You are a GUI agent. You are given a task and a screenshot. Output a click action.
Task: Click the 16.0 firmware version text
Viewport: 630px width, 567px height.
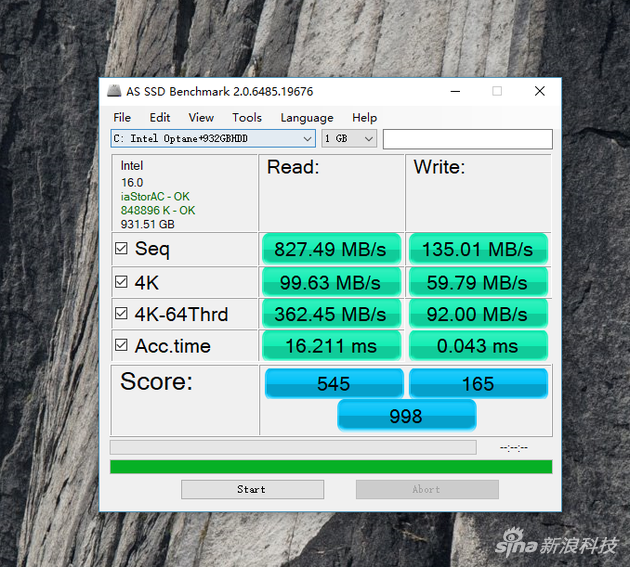tap(132, 182)
